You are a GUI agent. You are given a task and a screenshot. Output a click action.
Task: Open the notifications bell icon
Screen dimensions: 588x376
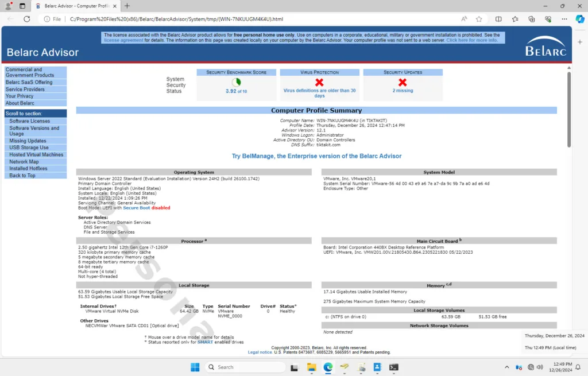coord(578,367)
